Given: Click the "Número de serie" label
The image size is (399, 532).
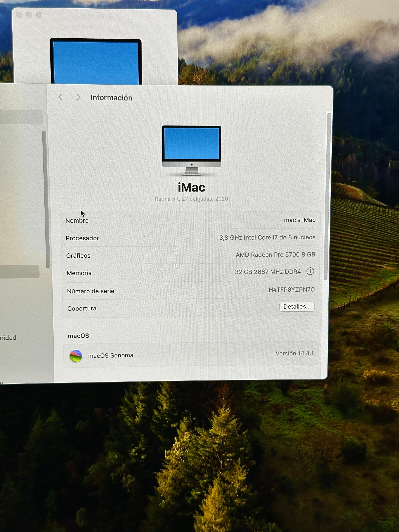Looking at the screenshot, I should [91, 291].
